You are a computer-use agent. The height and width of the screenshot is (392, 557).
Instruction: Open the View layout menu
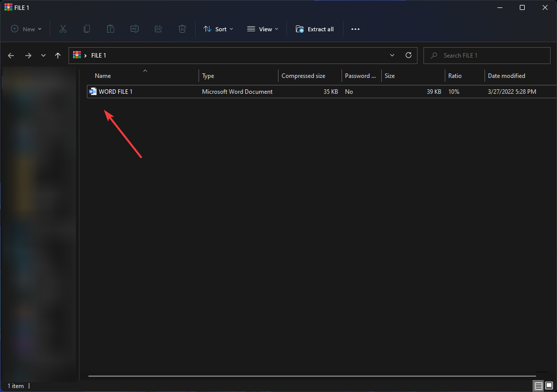(x=263, y=29)
